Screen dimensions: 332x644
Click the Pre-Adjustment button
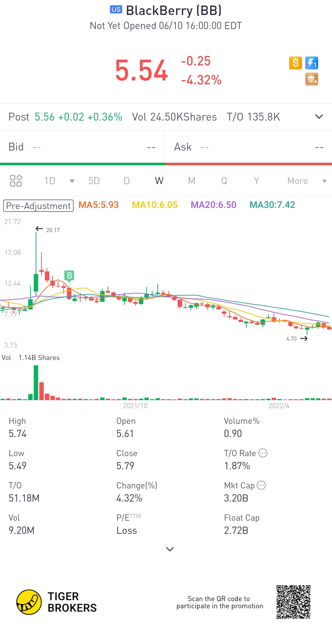coord(38,206)
